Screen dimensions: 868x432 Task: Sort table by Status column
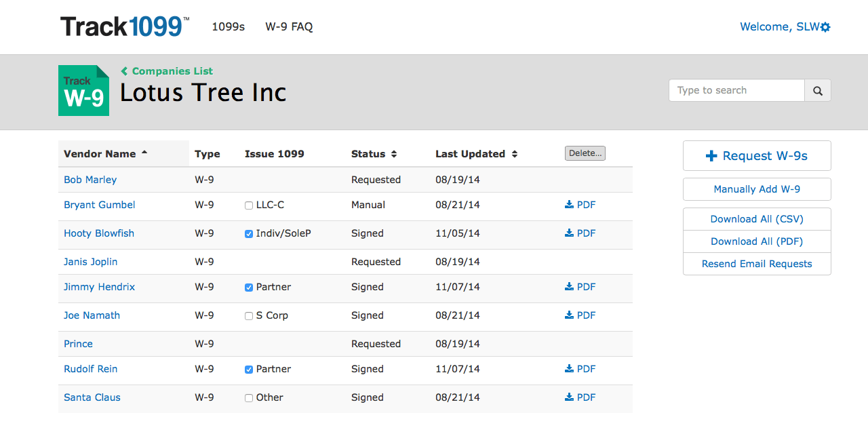click(x=374, y=154)
